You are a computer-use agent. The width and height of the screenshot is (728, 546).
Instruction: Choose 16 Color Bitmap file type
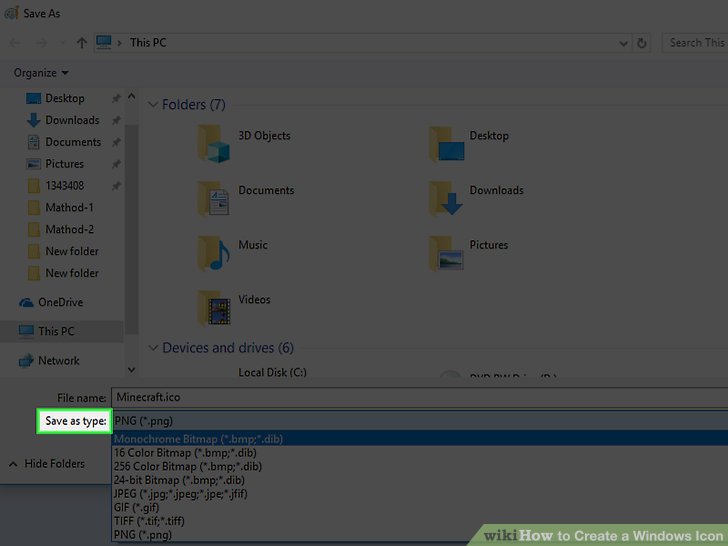point(420,453)
